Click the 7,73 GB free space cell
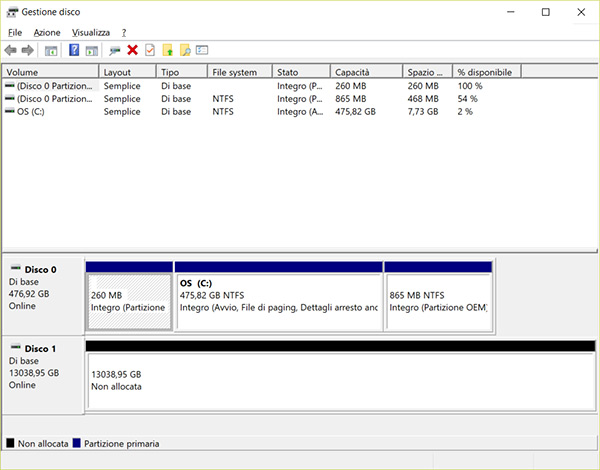Image resolution: width=600 pixels, height=470 pixels. point(423,112)
